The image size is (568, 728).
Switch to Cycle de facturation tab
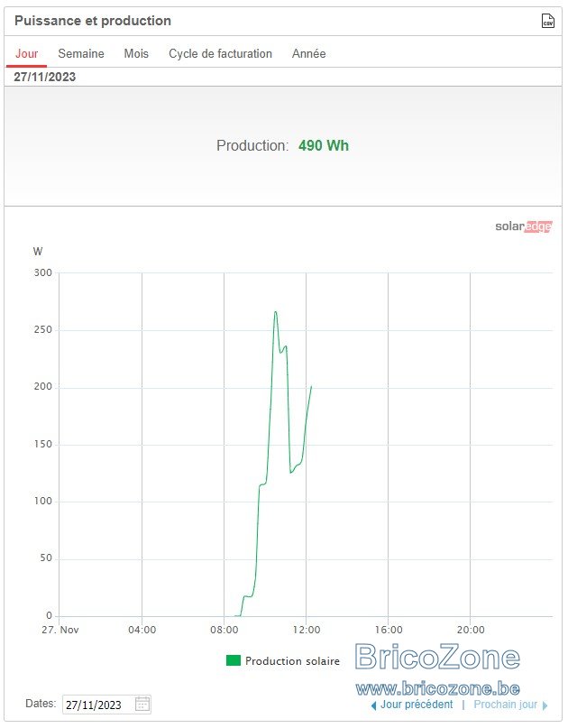pos(220,53)
